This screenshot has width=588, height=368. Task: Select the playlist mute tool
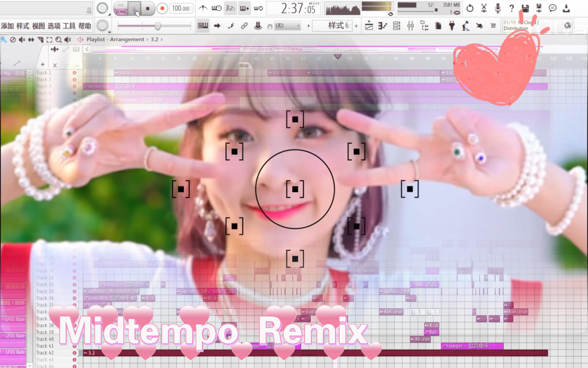[x=22, y=40]
